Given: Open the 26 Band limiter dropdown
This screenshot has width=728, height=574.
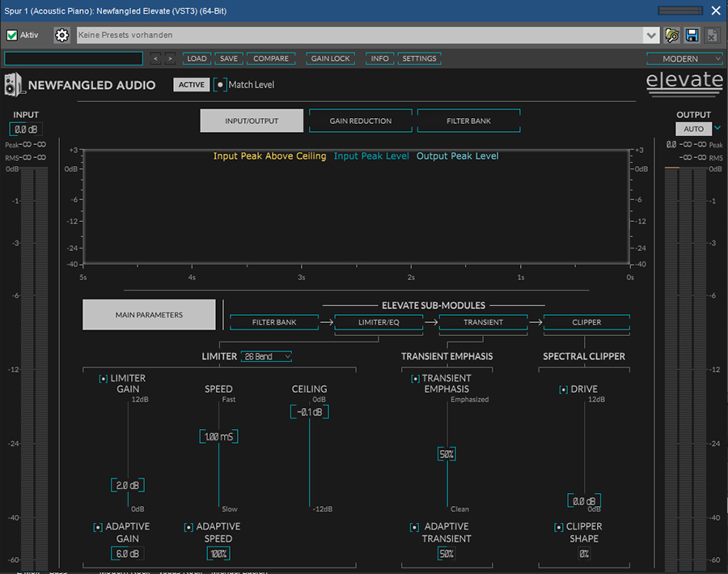Looking at the screenshot, I should coord(266,356).
